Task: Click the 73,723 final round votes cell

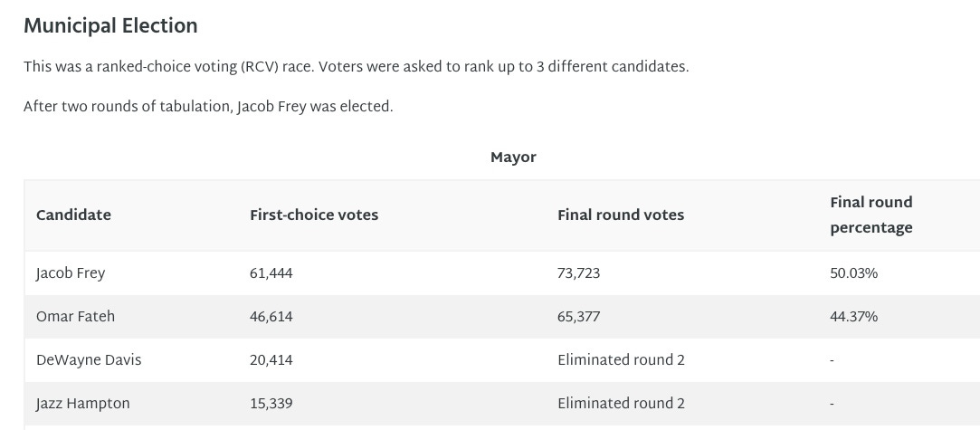Action: (x=579, y=273)
